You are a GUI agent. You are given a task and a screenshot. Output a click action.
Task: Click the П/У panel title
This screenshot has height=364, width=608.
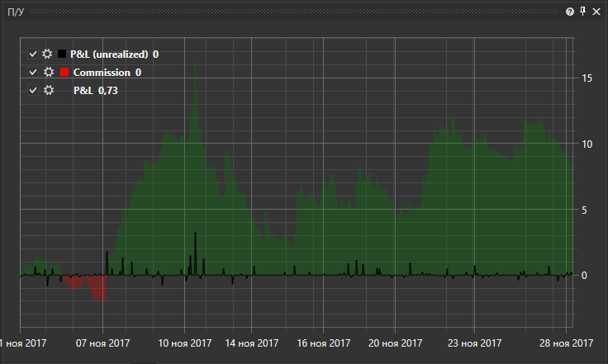[x=16, y=12]
